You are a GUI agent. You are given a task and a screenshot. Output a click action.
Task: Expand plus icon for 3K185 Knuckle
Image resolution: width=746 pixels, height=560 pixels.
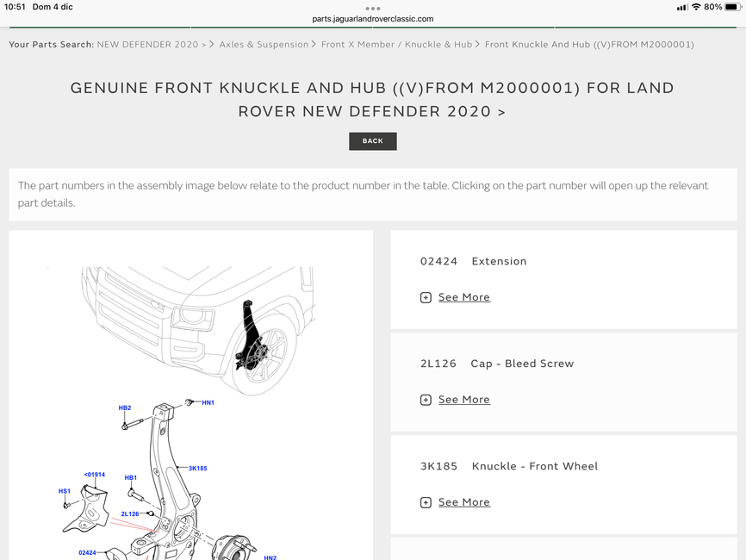coord(426,503)
